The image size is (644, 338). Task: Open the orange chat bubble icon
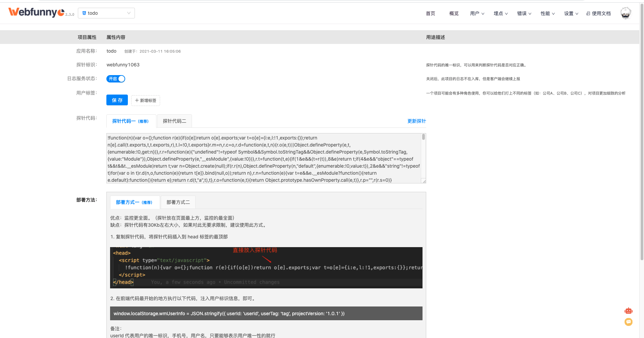click(x=628, y=322)
